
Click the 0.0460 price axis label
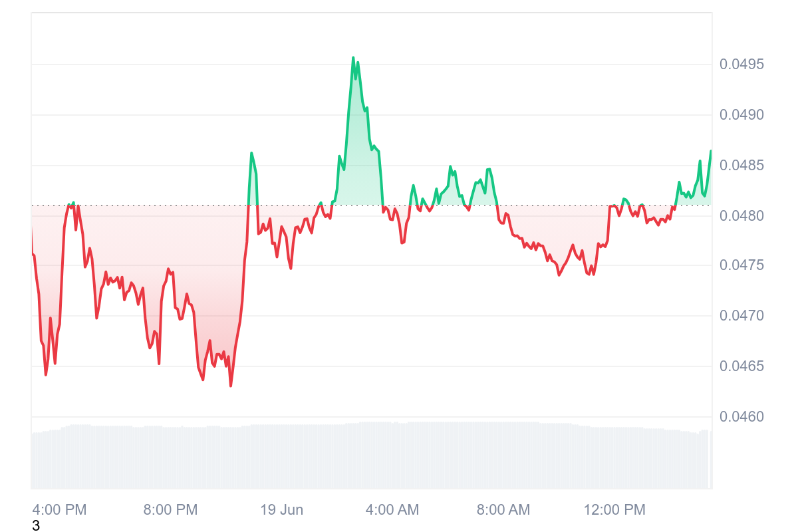click(x=741, y=417)
